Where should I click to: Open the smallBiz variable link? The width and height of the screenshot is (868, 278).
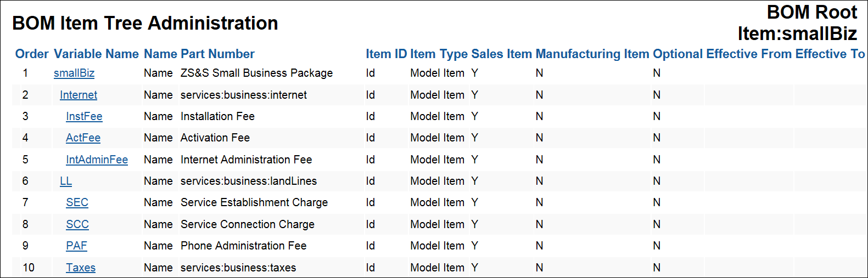74,73
